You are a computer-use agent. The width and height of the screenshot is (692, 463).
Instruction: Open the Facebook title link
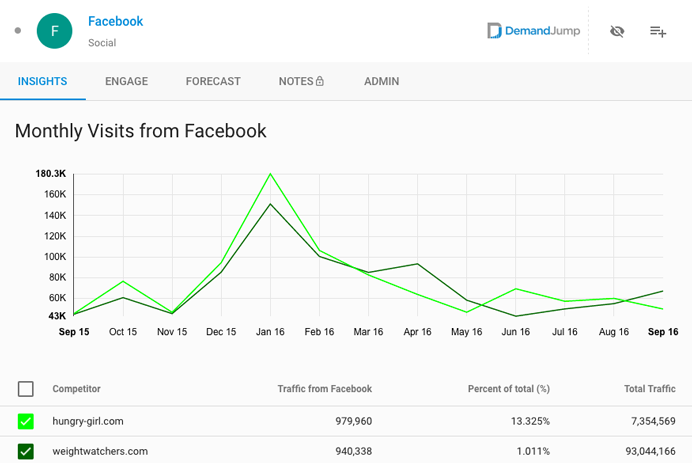[116, 21]
